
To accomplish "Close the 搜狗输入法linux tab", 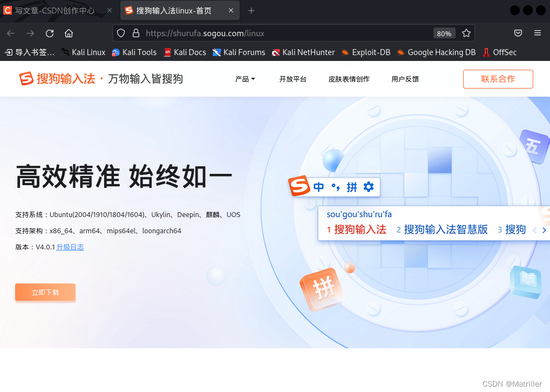I will pyautogui.click(x=231, y=10).
